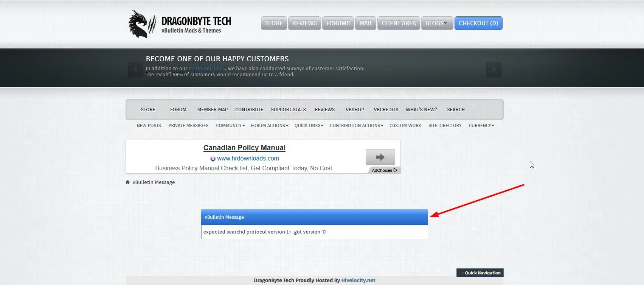Select the FORUM tab
Image resolution: width=644 pixels, height=285 pixels.
[x=178, y=110]
